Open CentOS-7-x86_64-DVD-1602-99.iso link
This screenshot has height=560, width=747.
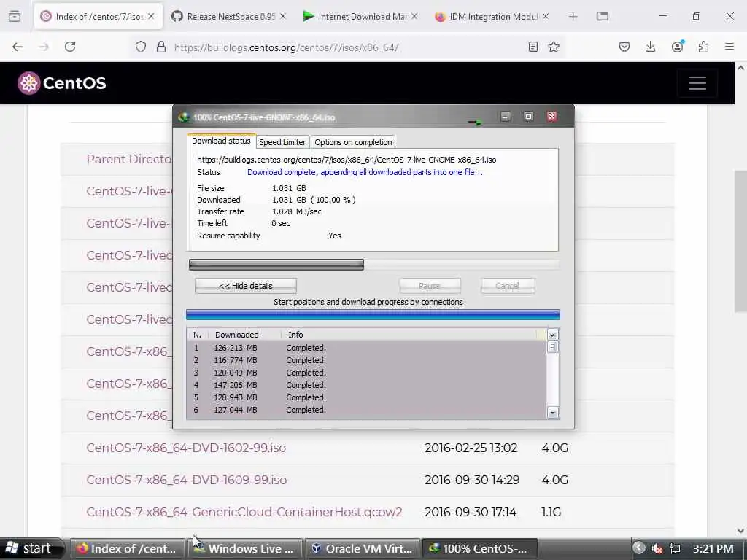pyautogui.click(x=186, y=448)
